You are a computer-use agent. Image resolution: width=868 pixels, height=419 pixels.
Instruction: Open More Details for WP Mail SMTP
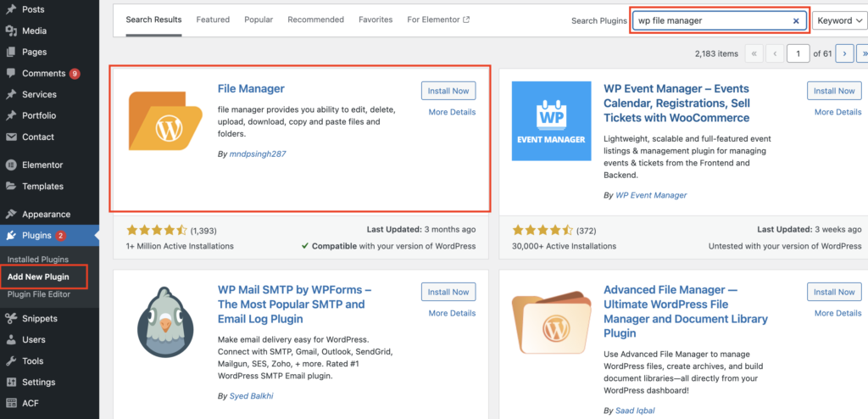pyautogui.click(x=452, y=313)
